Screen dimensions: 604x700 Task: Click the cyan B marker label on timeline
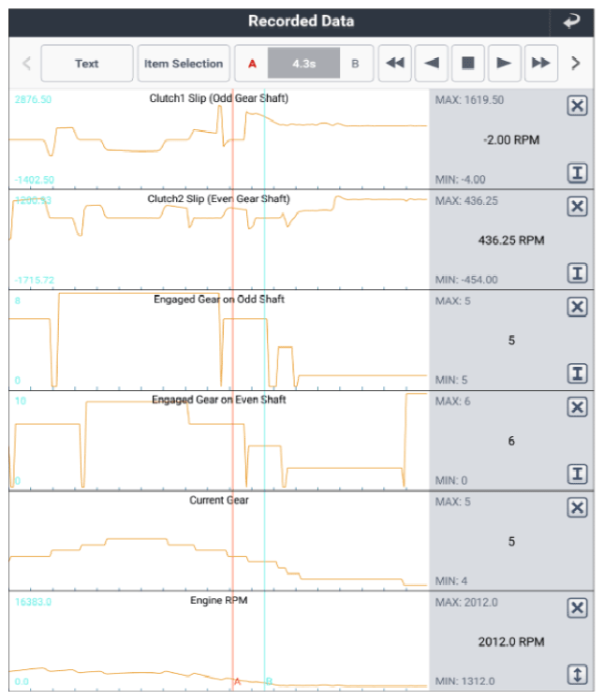(x=269, y=681)
